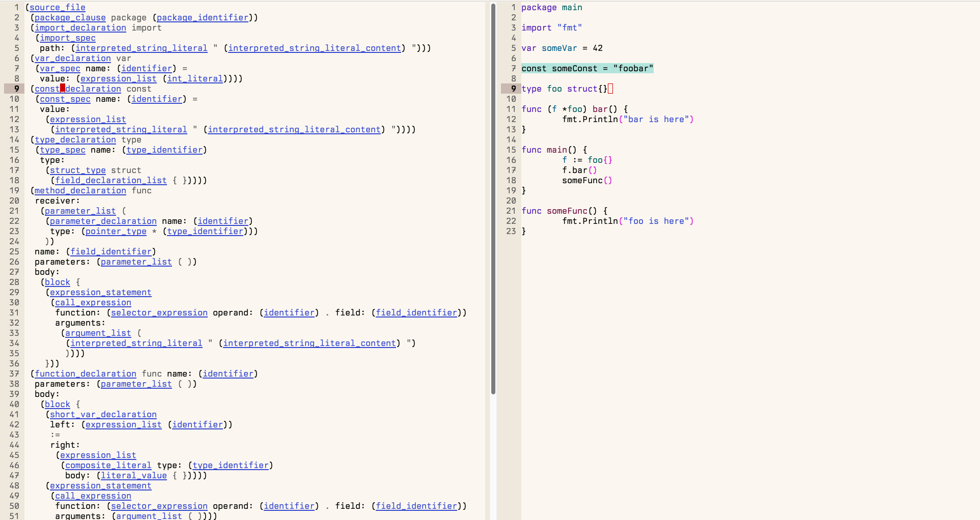980x520 pixels.
Task: Select the import_declaration node link
Action: point(80,28)
